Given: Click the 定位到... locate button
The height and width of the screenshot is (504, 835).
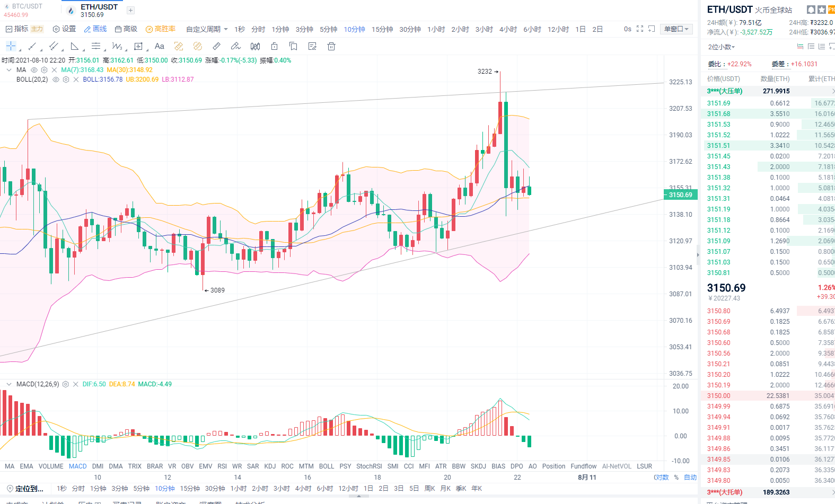Looking at the screenshot, I should coord(25,489).
